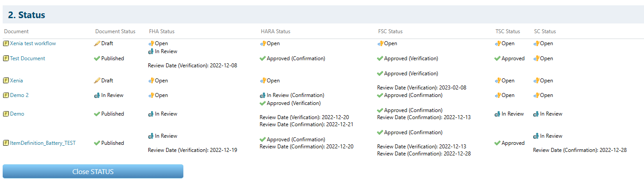
Task: Select 'Review Date (Confirmation): 2022-12-21' text
Action: click(x=306, y=124)
